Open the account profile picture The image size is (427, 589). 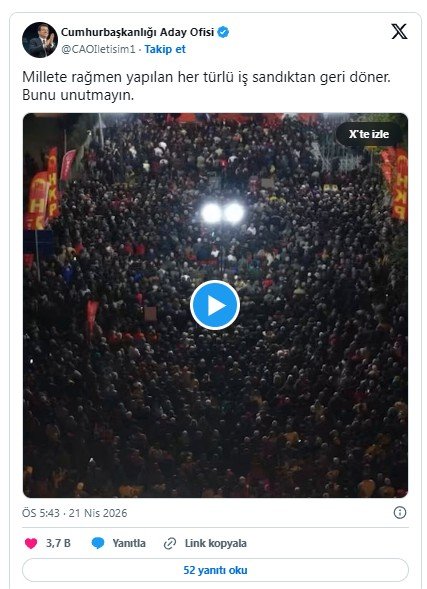click(40, 40)
